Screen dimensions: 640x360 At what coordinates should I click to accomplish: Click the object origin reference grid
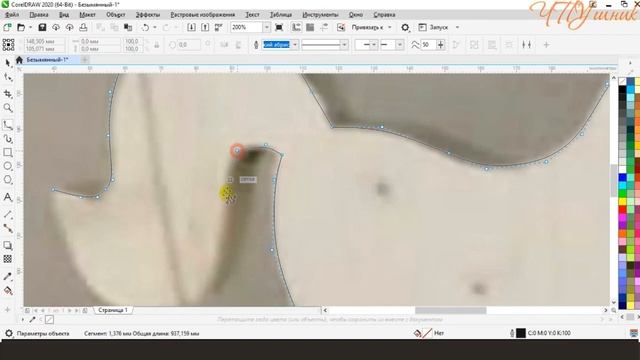[x=8, y=45]
